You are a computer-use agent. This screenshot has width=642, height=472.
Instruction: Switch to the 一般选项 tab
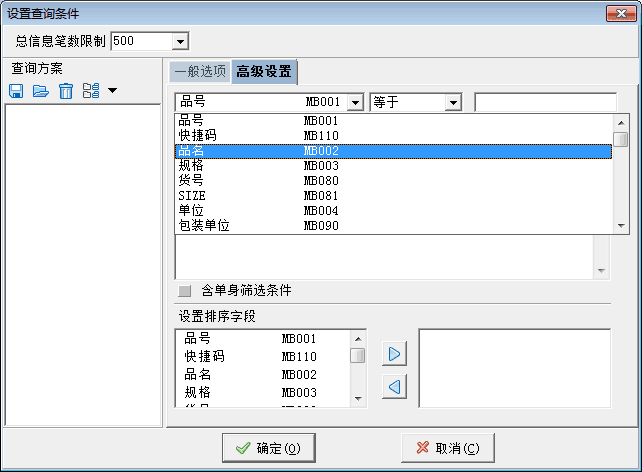[x=200, y=72]
